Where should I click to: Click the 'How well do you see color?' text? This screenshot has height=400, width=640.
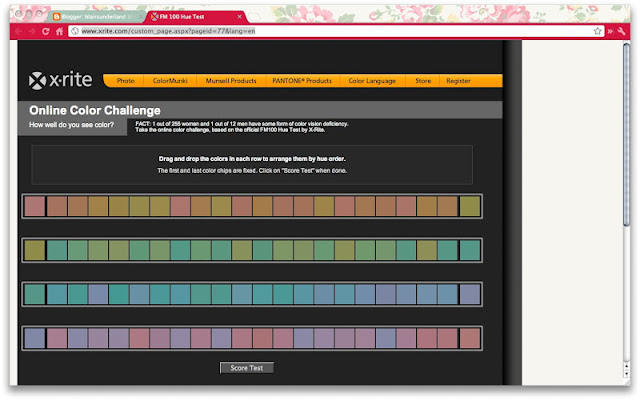pyautogui.click(x=71, y=125)
